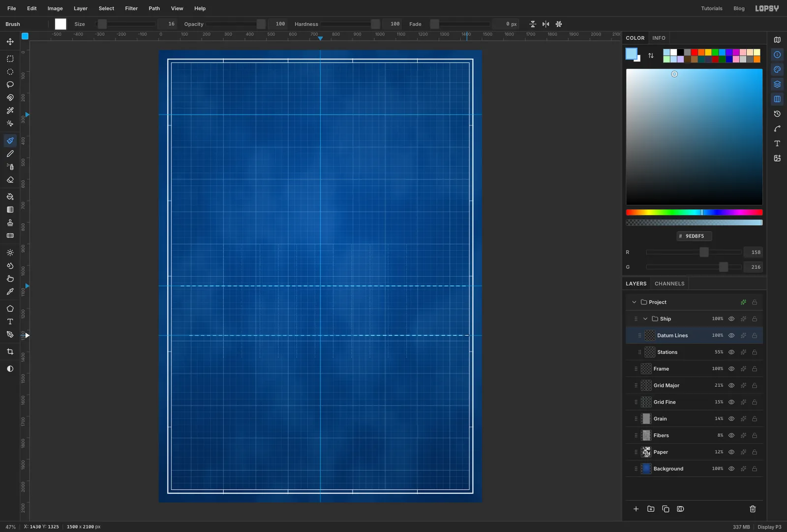The width and height of the screenshot is (787, 532).
Task: Activate the Eraser tool
Action: [10, 180]
